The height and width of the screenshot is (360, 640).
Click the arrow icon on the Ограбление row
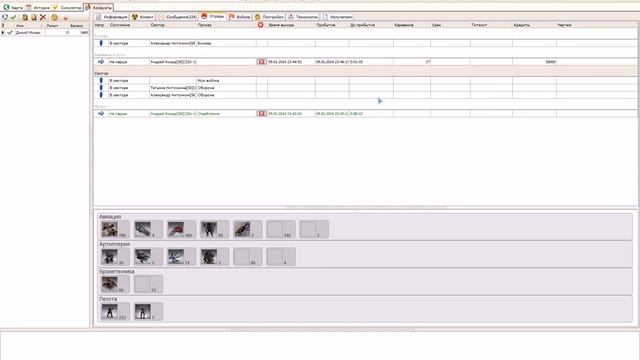(x=101, y=113)
